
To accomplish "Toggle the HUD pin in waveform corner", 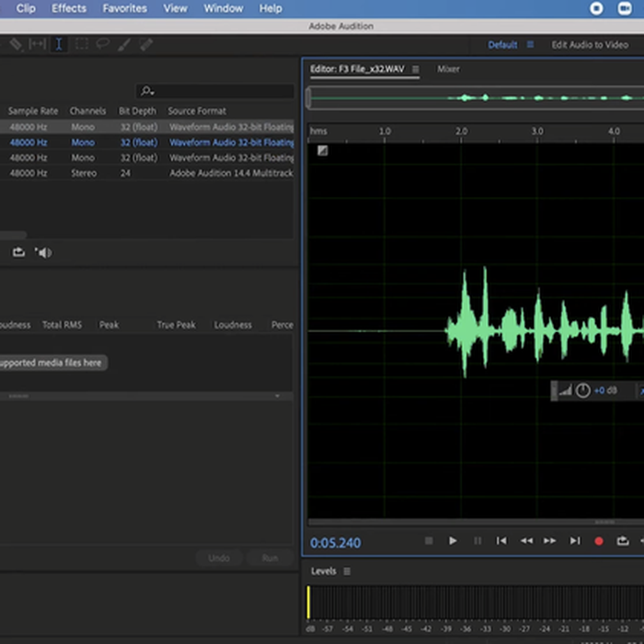I will click(323, 151).
